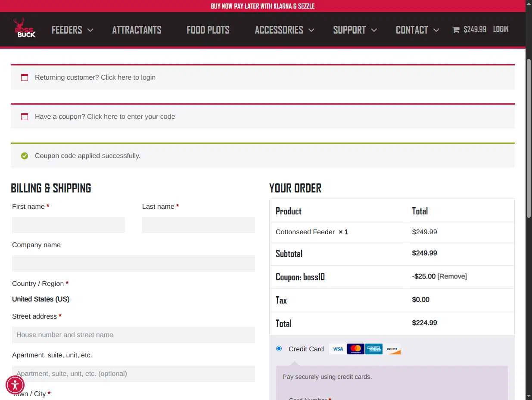
Task: Click the coupon notice window icon
Action: (25, 117)
